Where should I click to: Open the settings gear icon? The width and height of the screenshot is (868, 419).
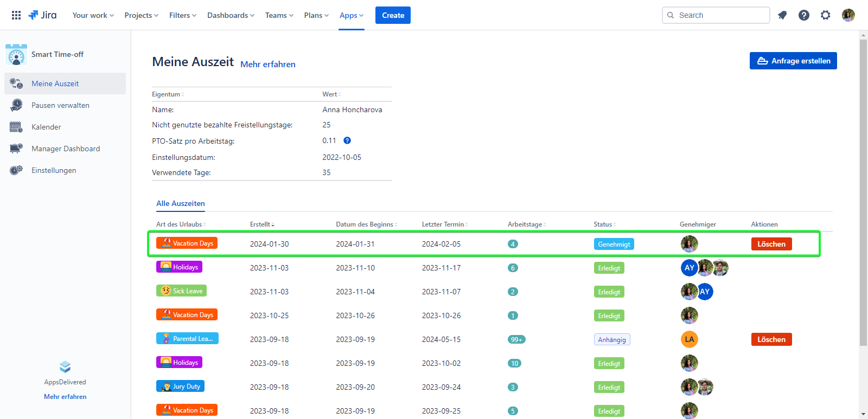826,15
